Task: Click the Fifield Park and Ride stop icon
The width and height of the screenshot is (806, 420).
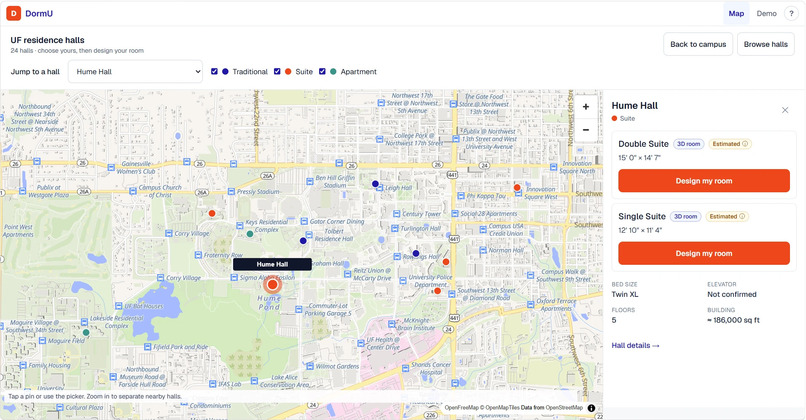Action: coord(148,347)
